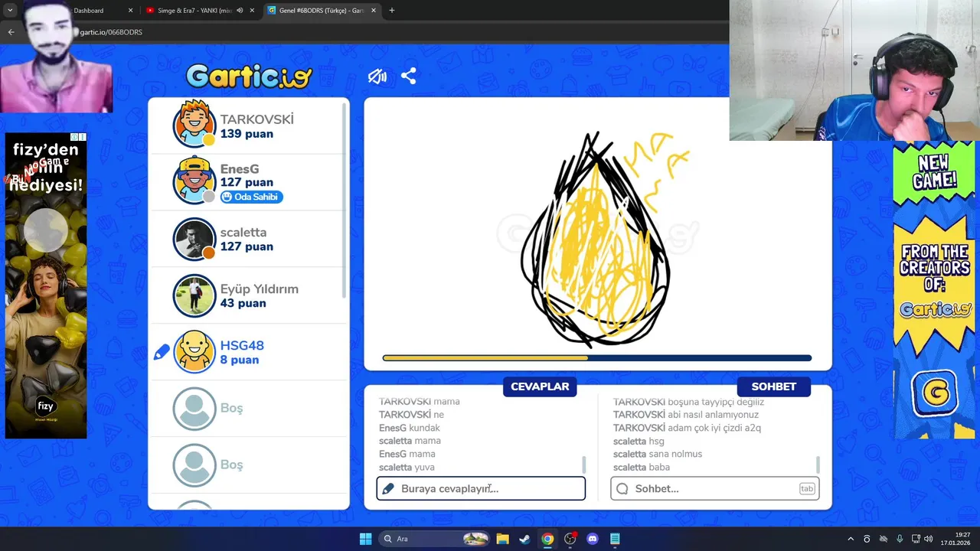Open the CEVAPLAR tab
This screenshot has width=980, height=551.
540,386
